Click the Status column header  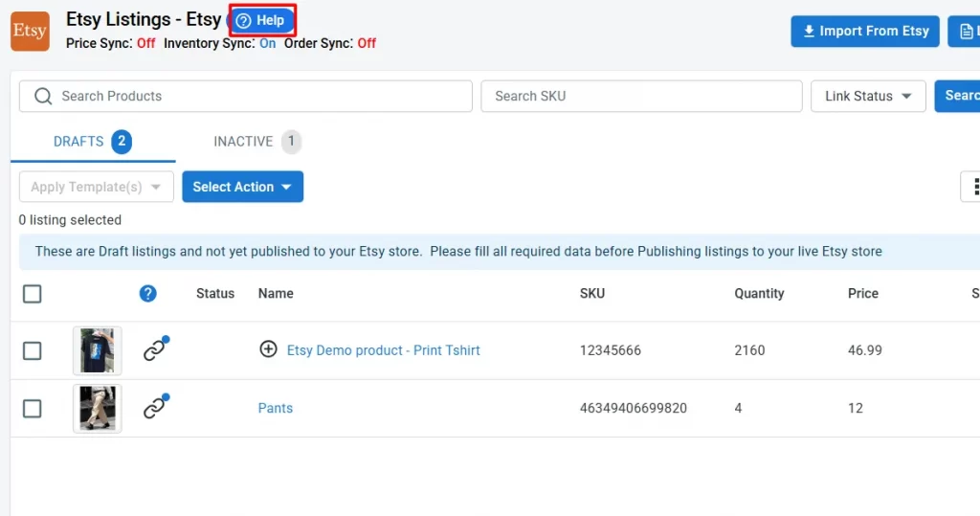[x=215, y=293]
